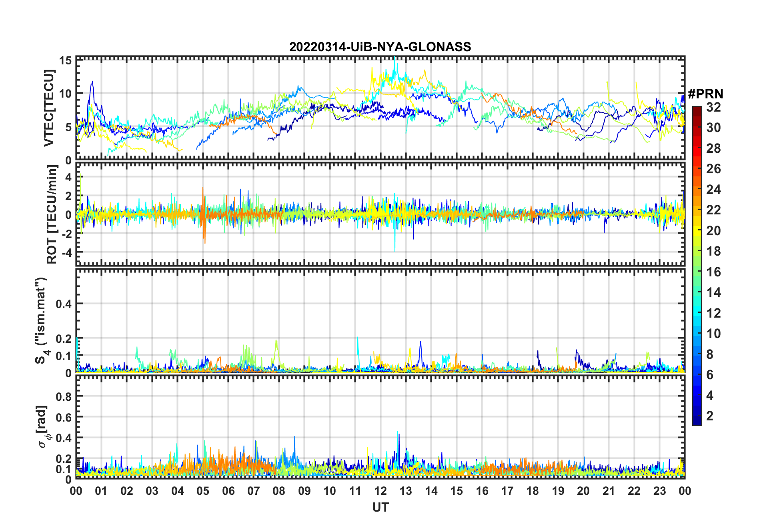Click colorbar tick label 20
Image resolution: width=761 pixels, height=532 pixels.
tap(713, 231)
